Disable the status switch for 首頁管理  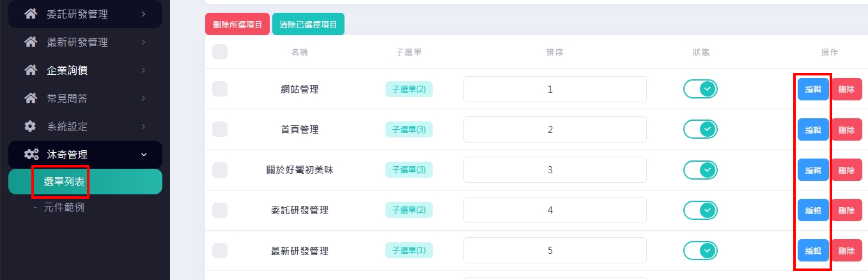701,130
